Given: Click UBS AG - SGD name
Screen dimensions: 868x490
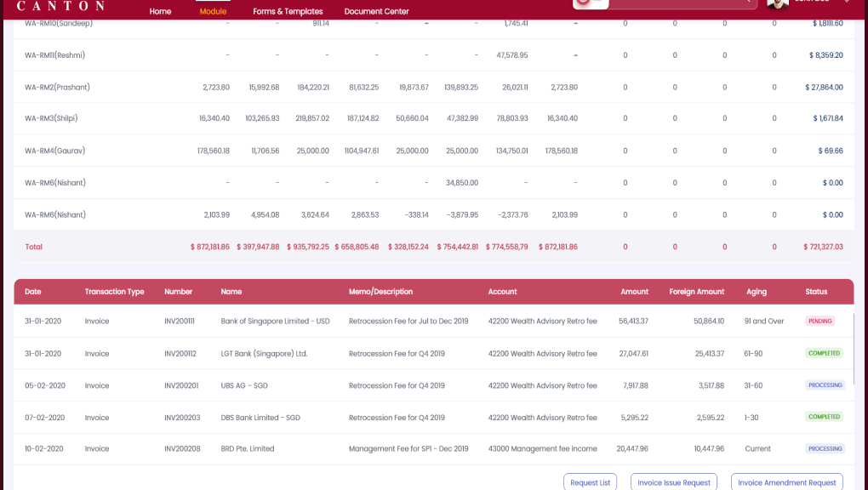Looking at the screenshot, I should coord(244,385).
